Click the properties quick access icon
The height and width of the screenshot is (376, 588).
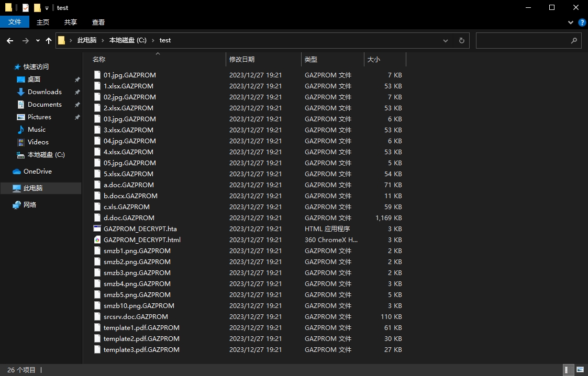point(26,7)
